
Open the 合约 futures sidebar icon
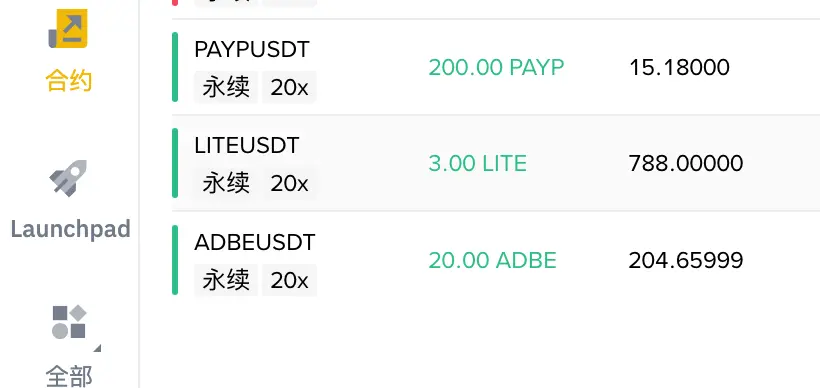coord(68,30)
